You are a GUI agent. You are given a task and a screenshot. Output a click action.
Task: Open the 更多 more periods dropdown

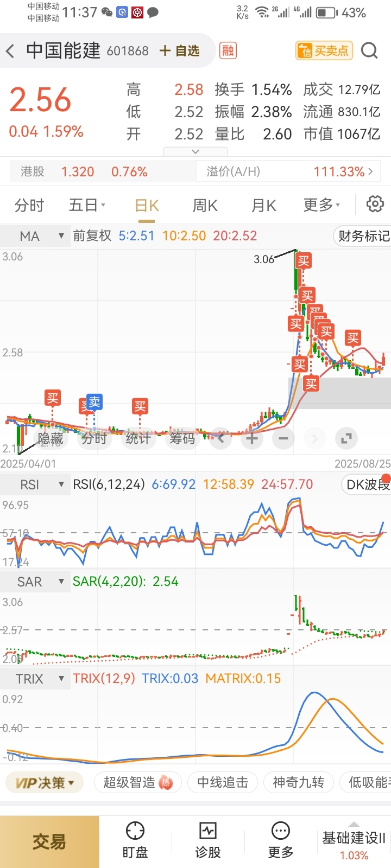point(321,205)
